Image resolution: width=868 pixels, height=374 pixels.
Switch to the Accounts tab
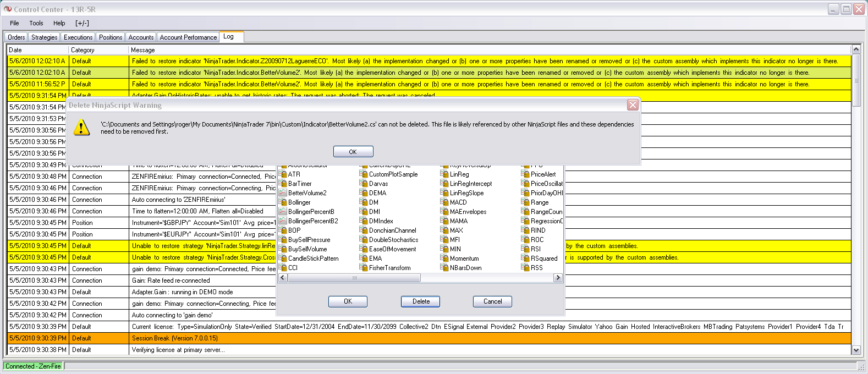[141, 37]
